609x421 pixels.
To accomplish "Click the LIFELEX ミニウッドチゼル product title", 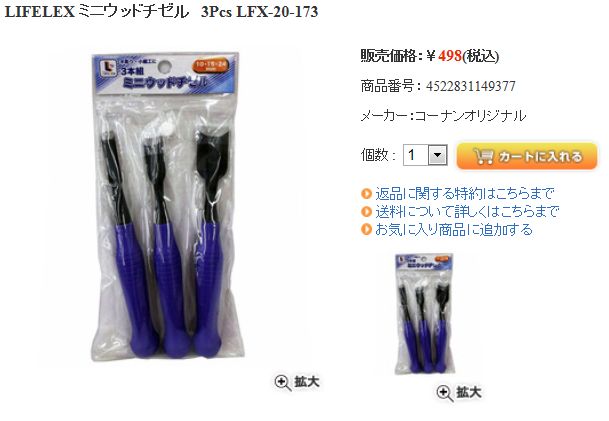I will (161, 12).
